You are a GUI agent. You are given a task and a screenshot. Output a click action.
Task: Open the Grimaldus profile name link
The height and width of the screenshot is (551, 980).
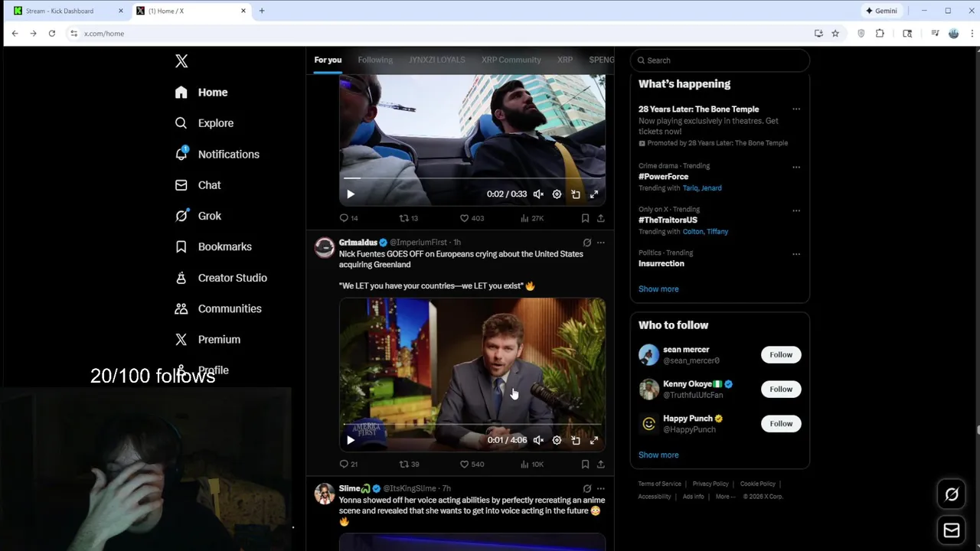coord(358,243)
